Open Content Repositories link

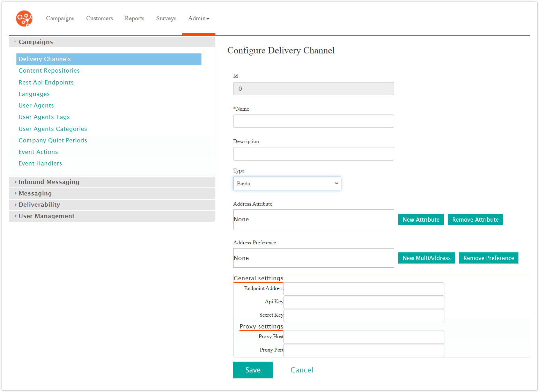pyautogui.click(x=49, y=71)
